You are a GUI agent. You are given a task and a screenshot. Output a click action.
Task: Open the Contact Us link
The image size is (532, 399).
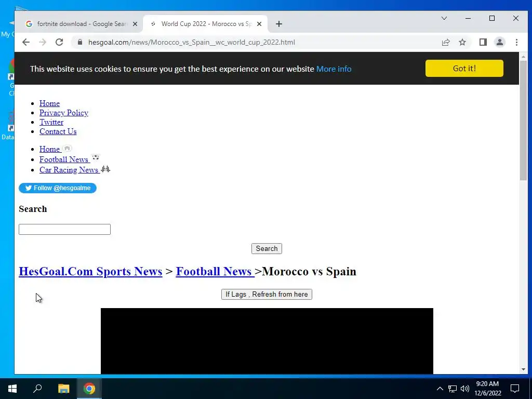pyautogui.click(x=58, y=131)
